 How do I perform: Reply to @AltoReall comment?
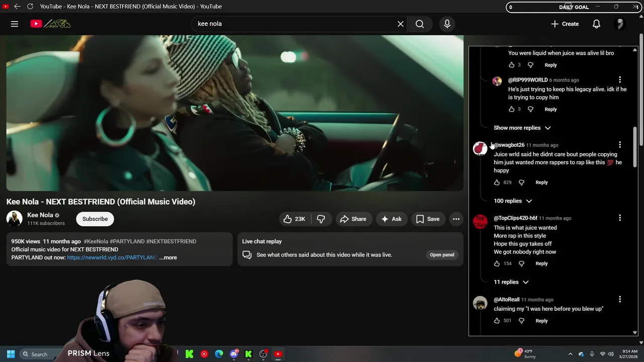541,321
